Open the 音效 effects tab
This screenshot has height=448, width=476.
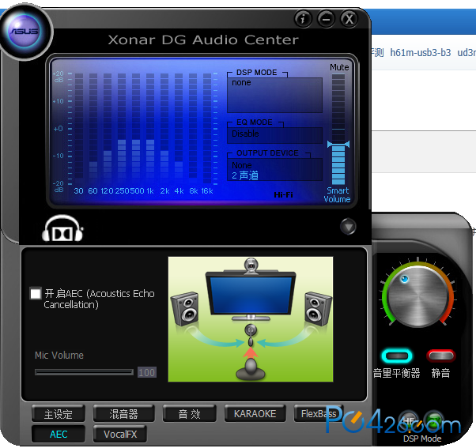(x=190, y=414)
